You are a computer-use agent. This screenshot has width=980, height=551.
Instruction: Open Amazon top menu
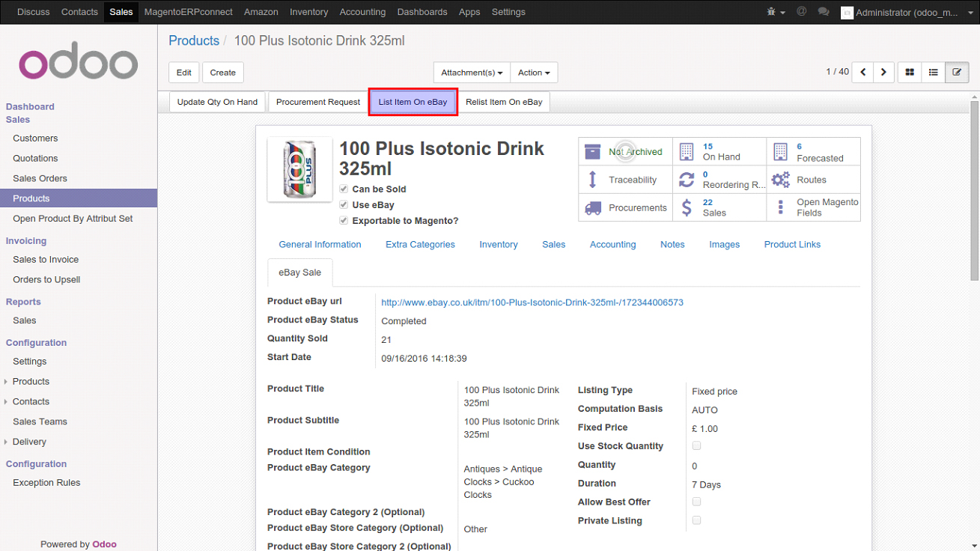pyautogui.click(x=261, y=12)
